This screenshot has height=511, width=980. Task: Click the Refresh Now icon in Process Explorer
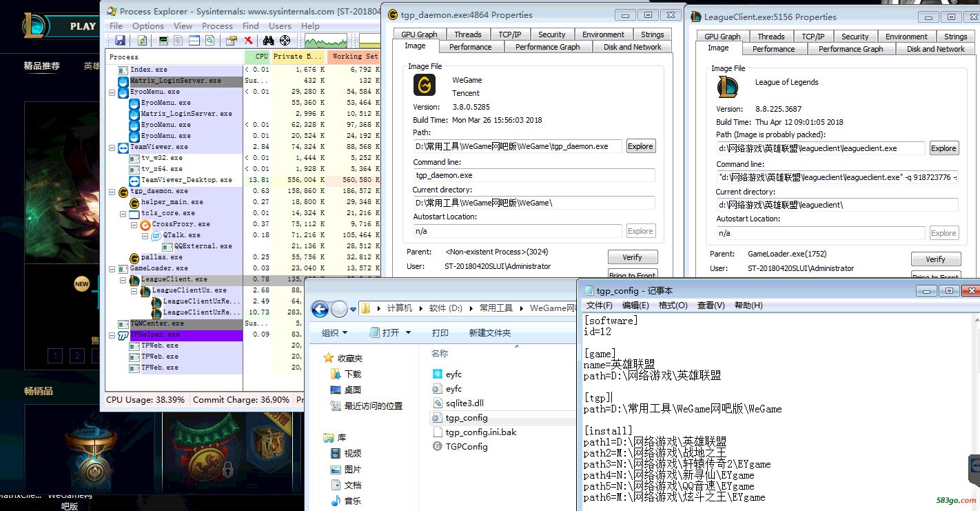(x=142, y=41)
